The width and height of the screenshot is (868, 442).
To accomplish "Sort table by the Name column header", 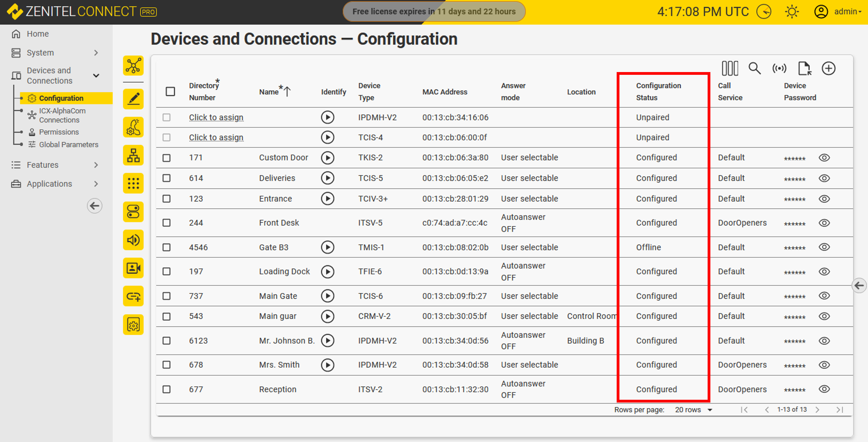I will 269,92.
